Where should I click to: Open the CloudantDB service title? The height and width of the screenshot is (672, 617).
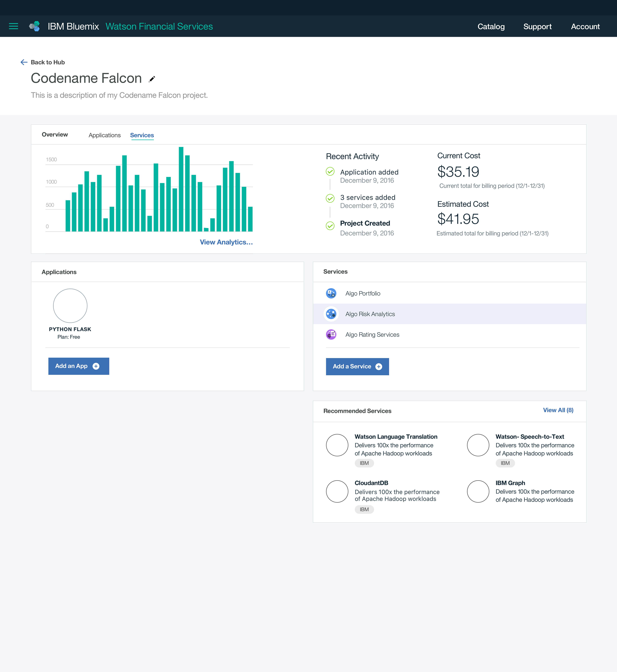371,483
